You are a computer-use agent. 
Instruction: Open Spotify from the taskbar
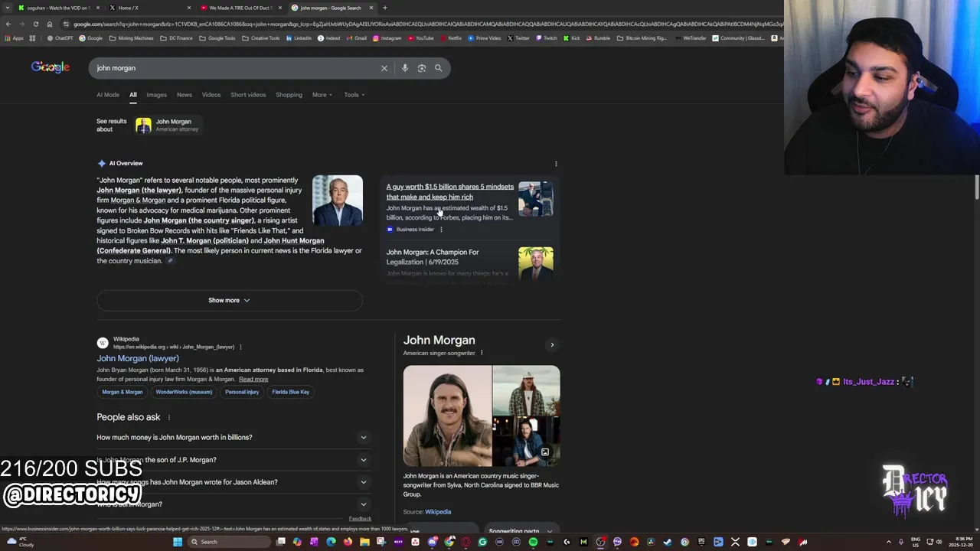[x=533, y=542]
